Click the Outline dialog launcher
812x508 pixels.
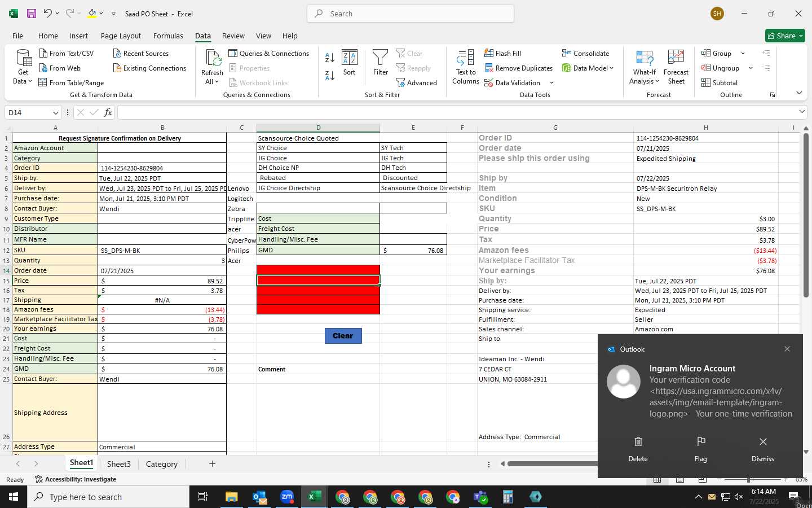(773, 95)
